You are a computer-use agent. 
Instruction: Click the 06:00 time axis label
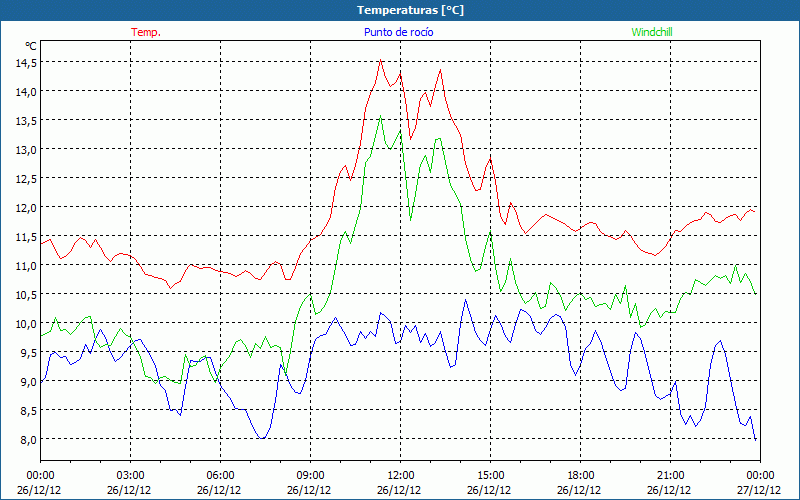[x=220, y=476]
